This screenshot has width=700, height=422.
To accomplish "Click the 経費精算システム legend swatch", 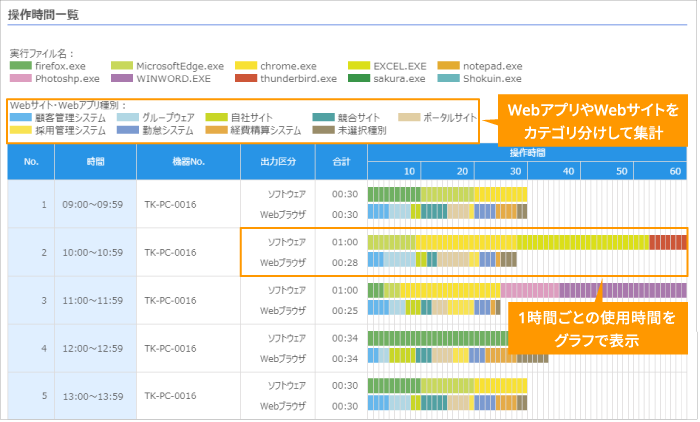I will [x=217, y=130].
